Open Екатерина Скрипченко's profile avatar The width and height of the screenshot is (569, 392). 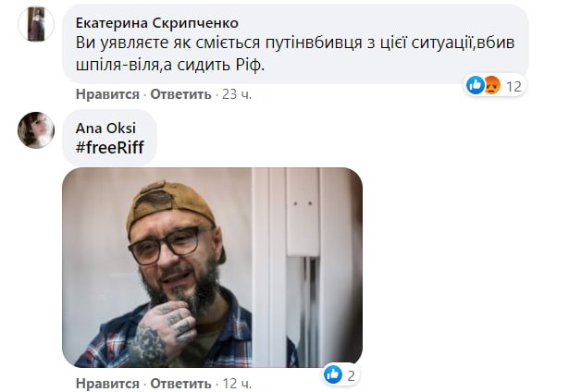tap(36, 23)
